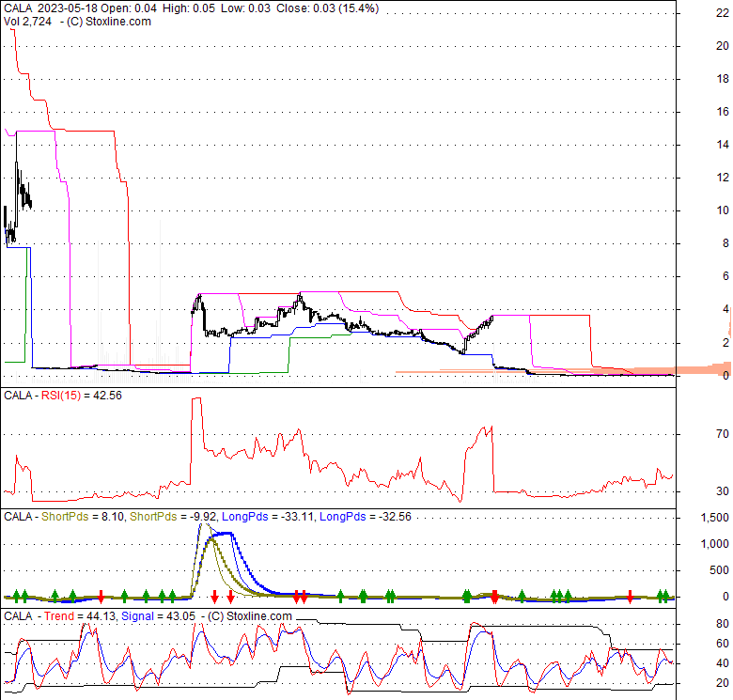733x700 pixels.
Task: Click the 'Close: 0.03' value
Action: tap(305, 8)
